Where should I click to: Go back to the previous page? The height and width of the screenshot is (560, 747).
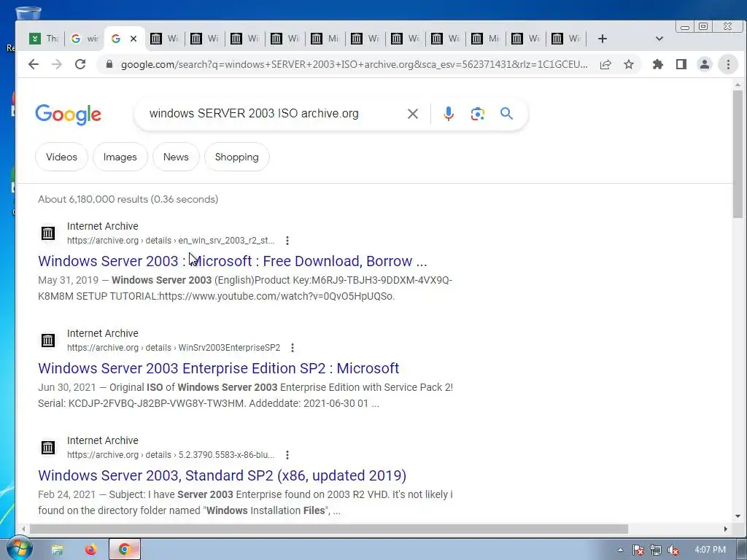(x=34, y=64)
